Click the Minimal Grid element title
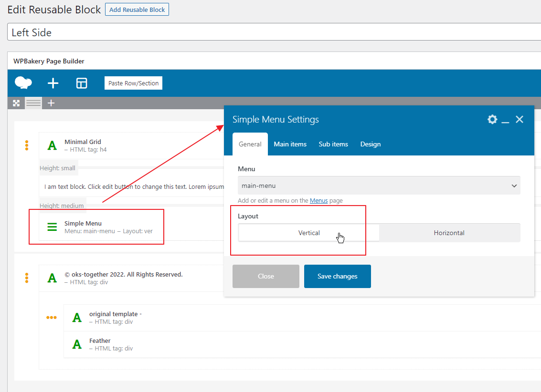Screen dimensions: 541x392 [83, 142]
